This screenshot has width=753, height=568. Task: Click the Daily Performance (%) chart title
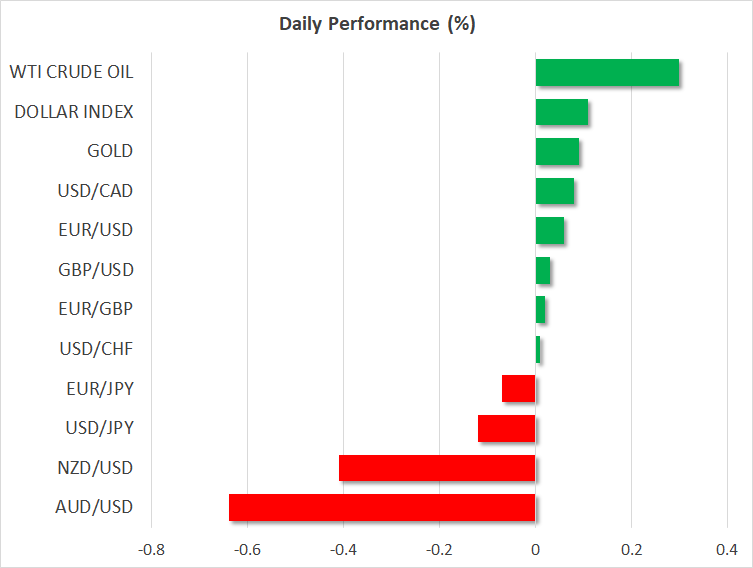tap(376, 24)
